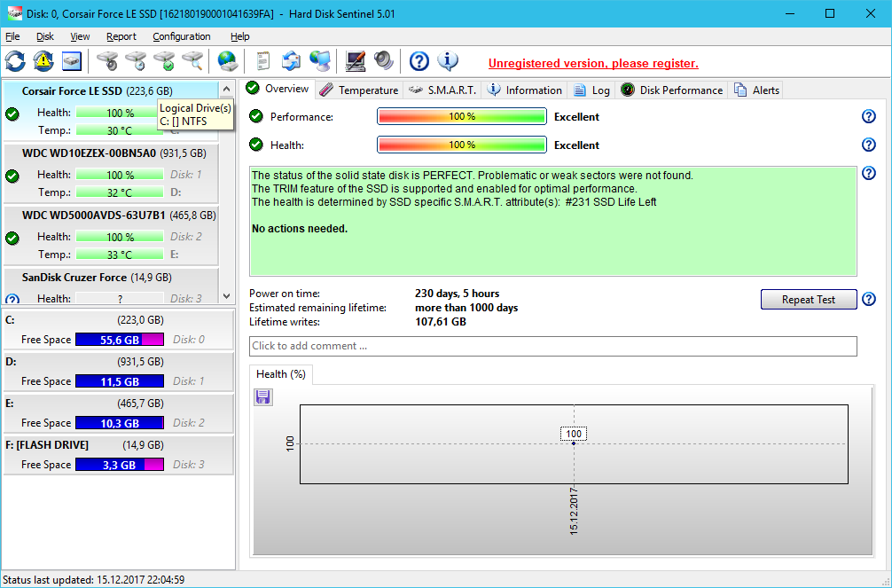
Task: Click the comment input field
Action: [552, 346]
